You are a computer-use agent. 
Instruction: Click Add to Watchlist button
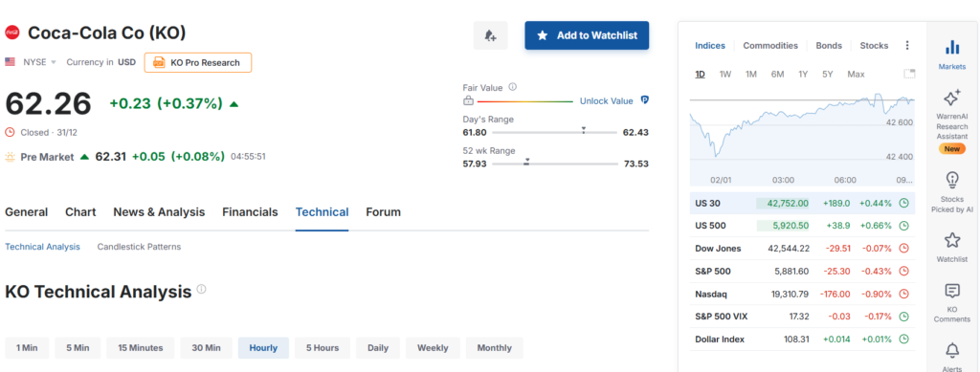pos(587,35)
